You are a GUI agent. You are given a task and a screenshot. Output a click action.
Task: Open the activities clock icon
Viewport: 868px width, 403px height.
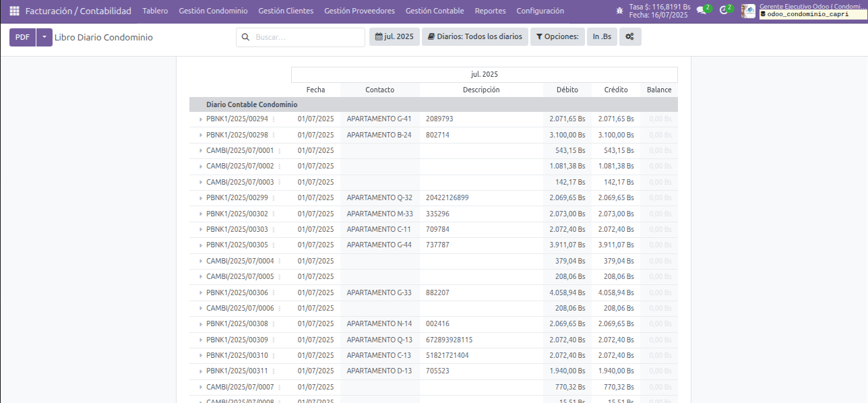click(724, 10)
